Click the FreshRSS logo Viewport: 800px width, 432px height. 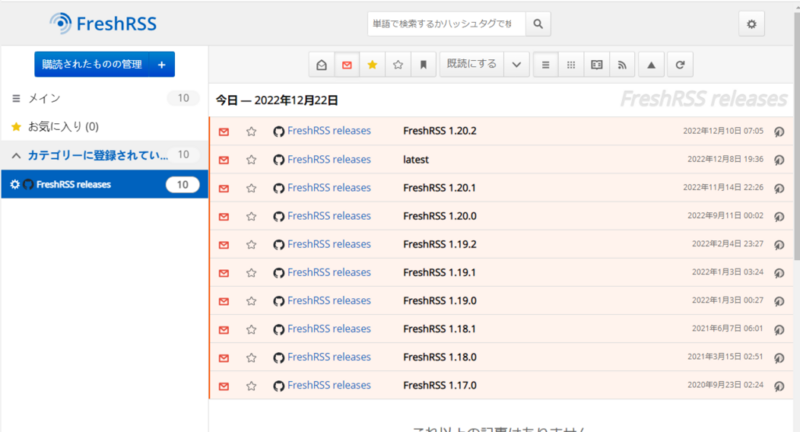[103, 23]
